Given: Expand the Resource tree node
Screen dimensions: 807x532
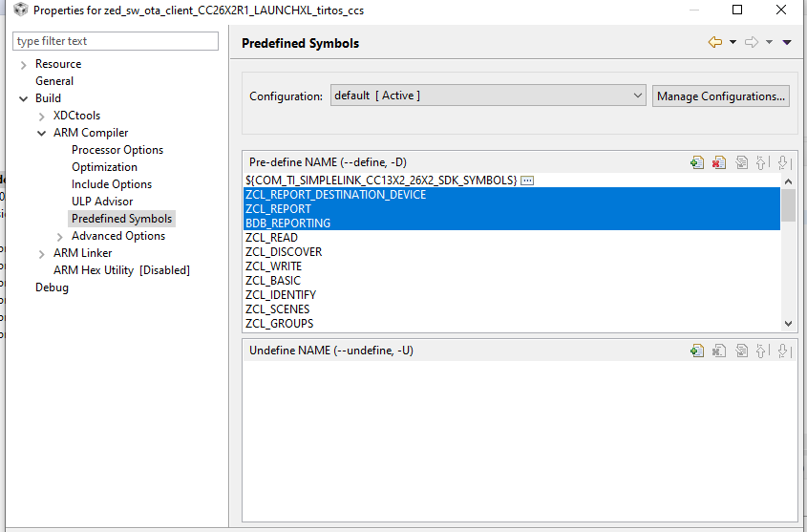Looking at the screenshot, I should [23, 65].
